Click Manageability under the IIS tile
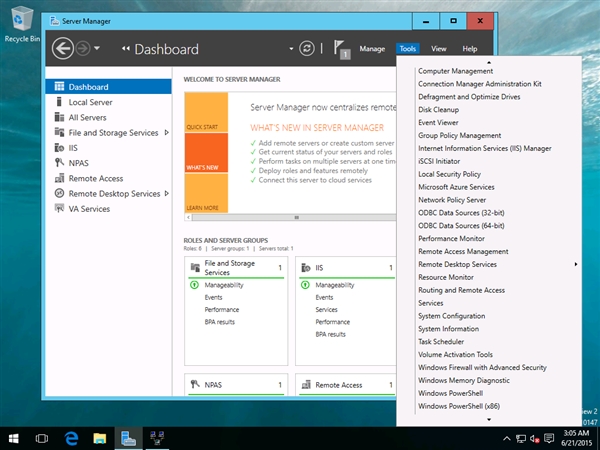The image size is (600, 450). coord(336,285)
